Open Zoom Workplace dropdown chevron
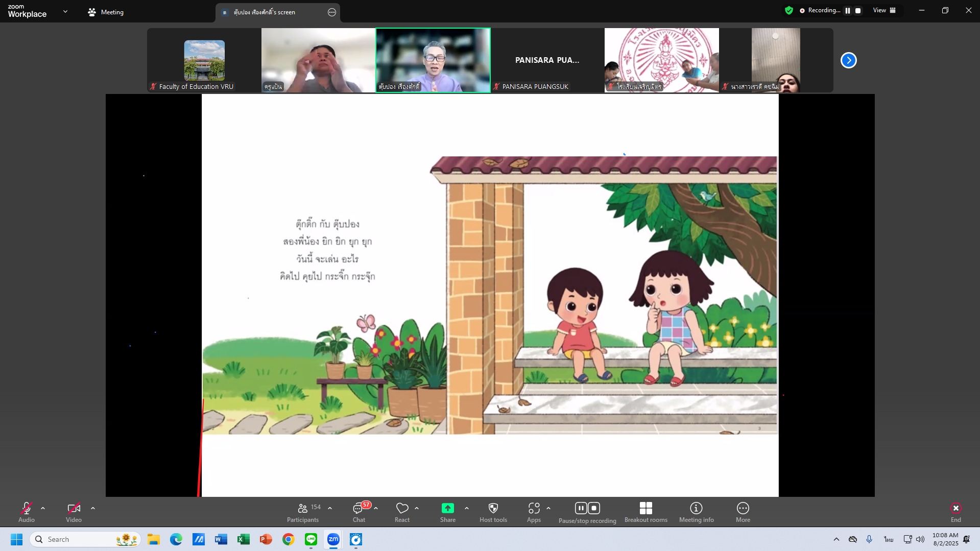The height and width of the screenshot is (551, 980). [x=65, y=11]
